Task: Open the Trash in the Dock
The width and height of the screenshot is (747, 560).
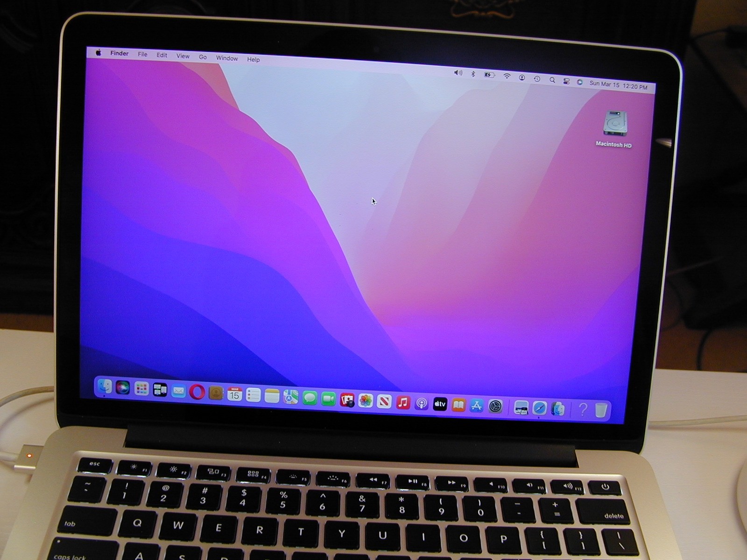Action: (601, 411)
